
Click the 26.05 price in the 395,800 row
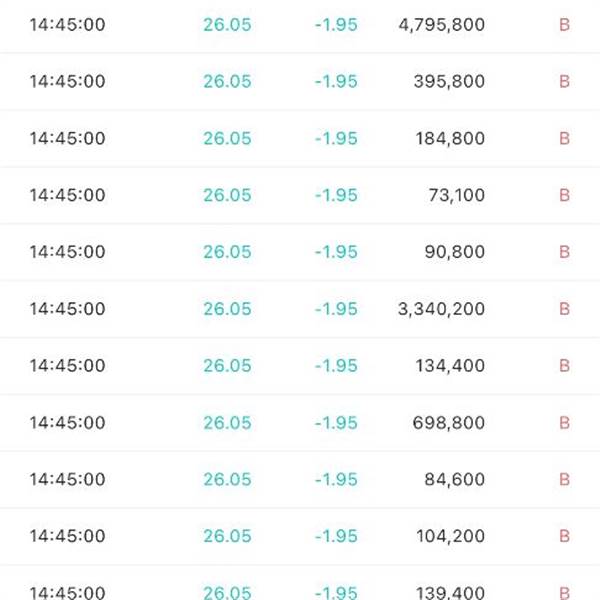coord(227,81)
